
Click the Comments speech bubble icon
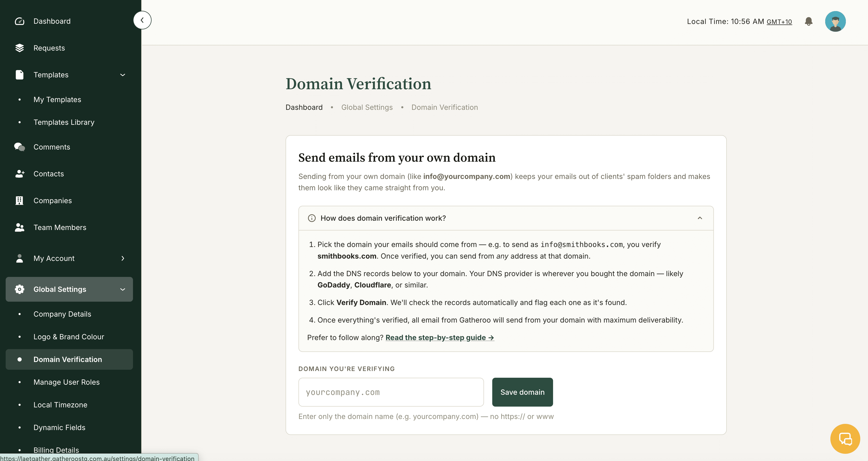[20, 147]
